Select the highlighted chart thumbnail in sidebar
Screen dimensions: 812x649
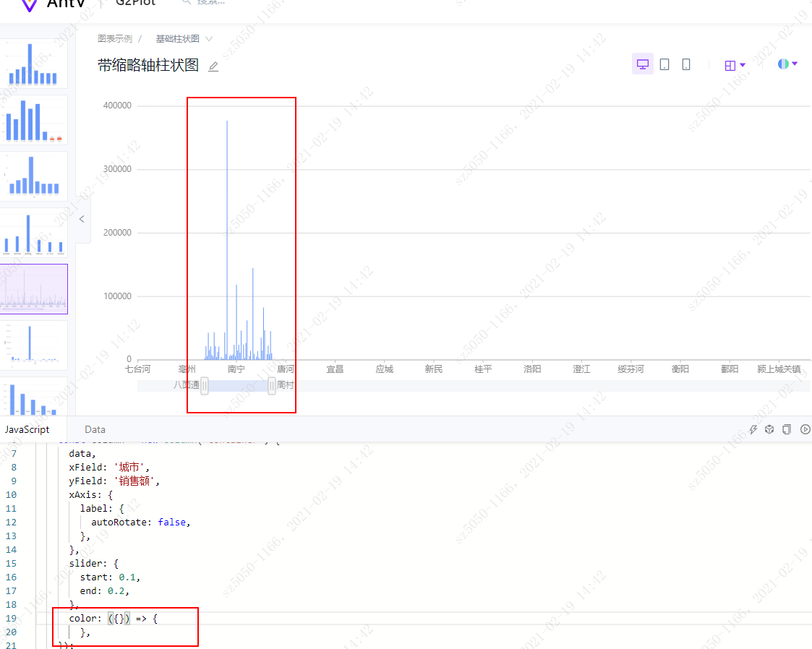point(34,288)
